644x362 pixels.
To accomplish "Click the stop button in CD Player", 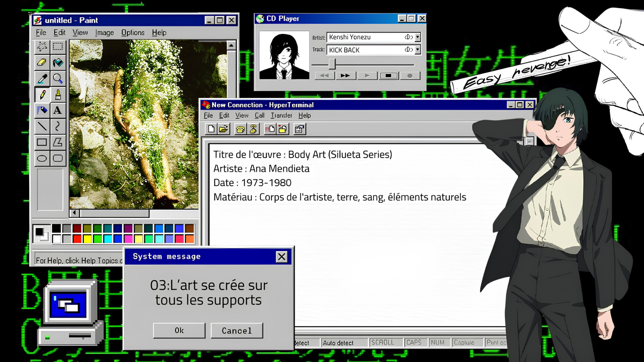I will [388, 76].
